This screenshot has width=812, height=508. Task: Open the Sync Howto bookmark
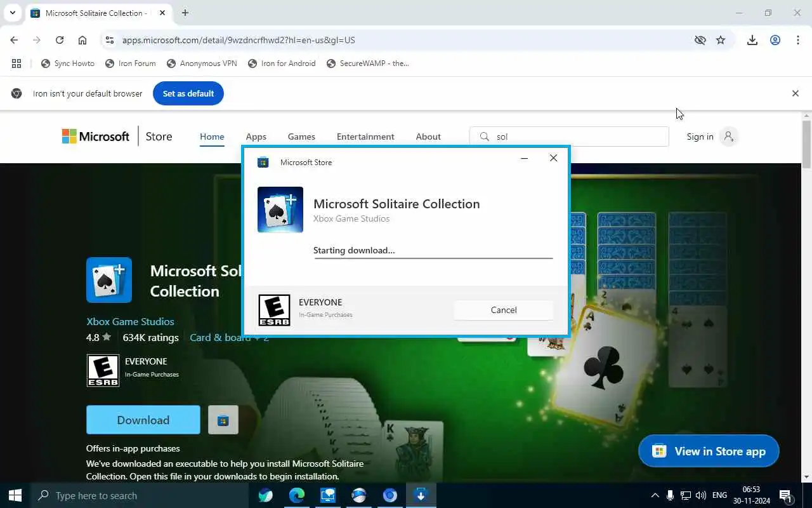[68, 63]
